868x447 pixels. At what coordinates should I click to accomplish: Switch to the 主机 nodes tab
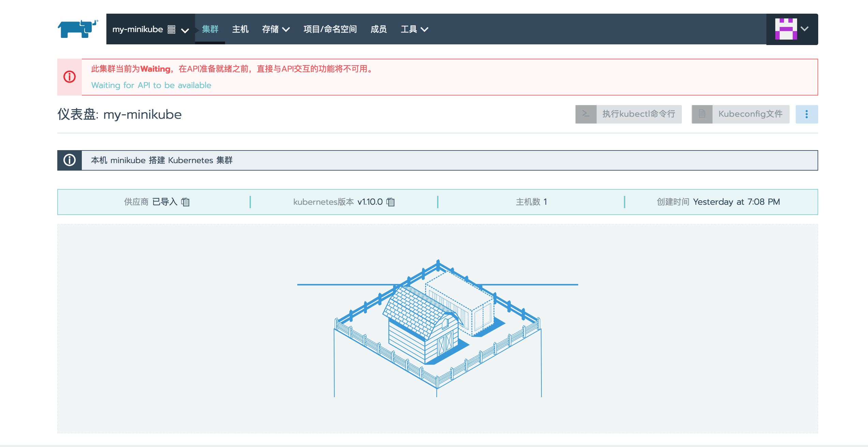coord(240,29)
